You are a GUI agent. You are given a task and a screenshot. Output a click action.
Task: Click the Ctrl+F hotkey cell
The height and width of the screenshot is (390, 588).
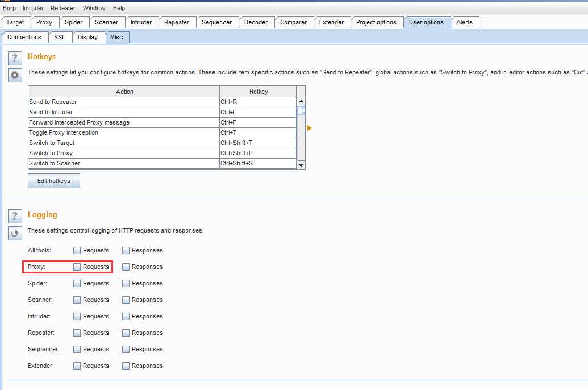(258, 122)
